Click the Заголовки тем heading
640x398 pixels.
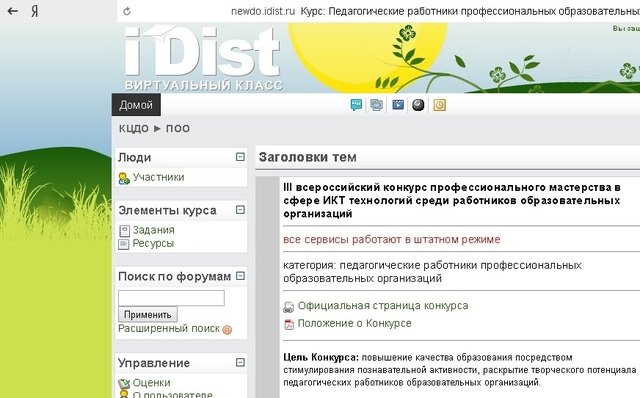308,157
